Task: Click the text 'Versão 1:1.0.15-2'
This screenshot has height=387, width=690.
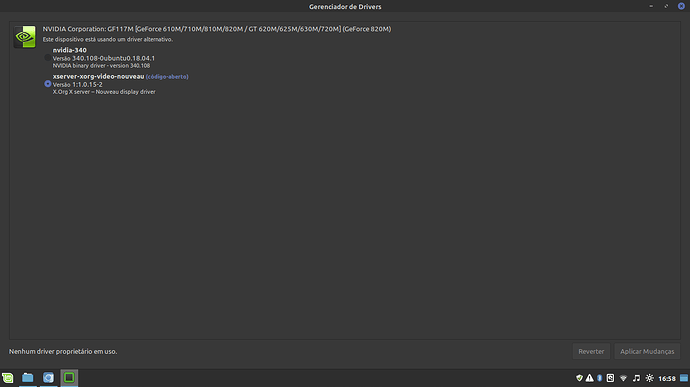Action: pyautogui.click(x=77, y=85)
